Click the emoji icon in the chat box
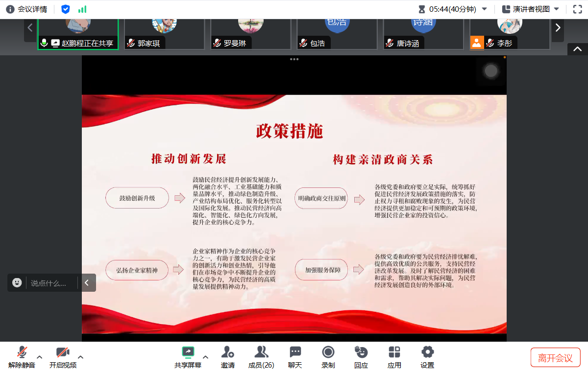The width and height of the screenshot is (588, 373). pos(18,282)
